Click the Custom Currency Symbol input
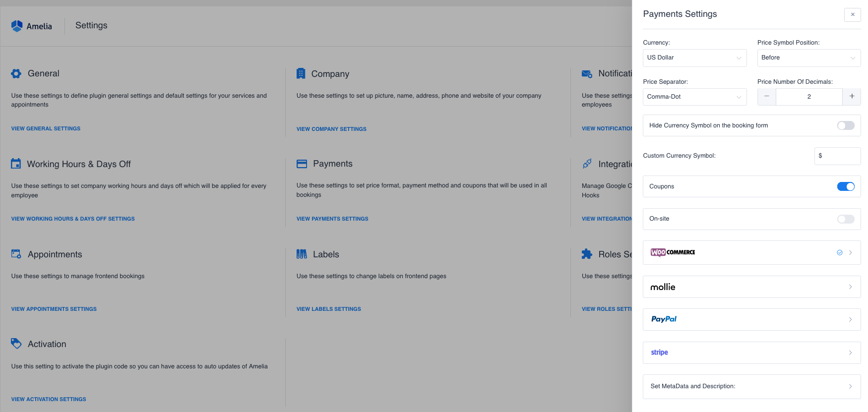Viewport: 868px width, 412px height. click(x=837, y=156)
